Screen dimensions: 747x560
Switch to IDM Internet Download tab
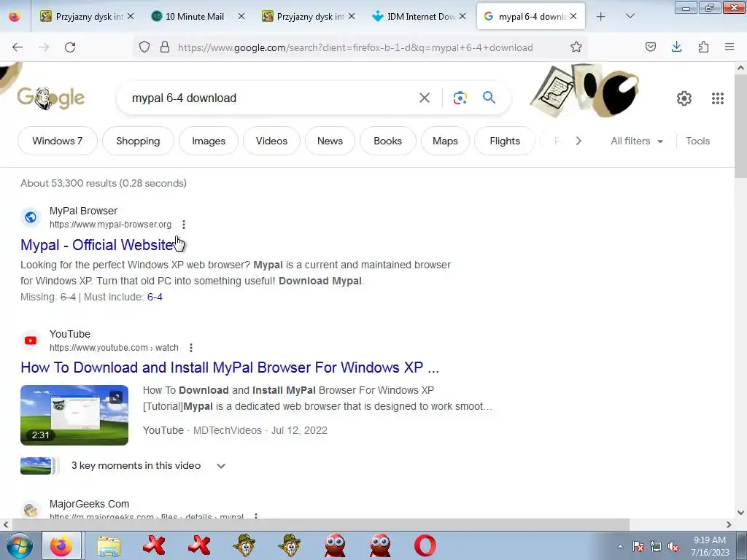tap(421, 17)
